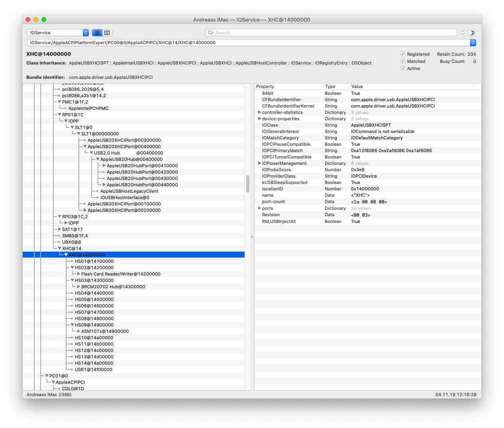The image size is (504, 428).
Task: Toggle the Active checkbox
Action: pos(403,68)
